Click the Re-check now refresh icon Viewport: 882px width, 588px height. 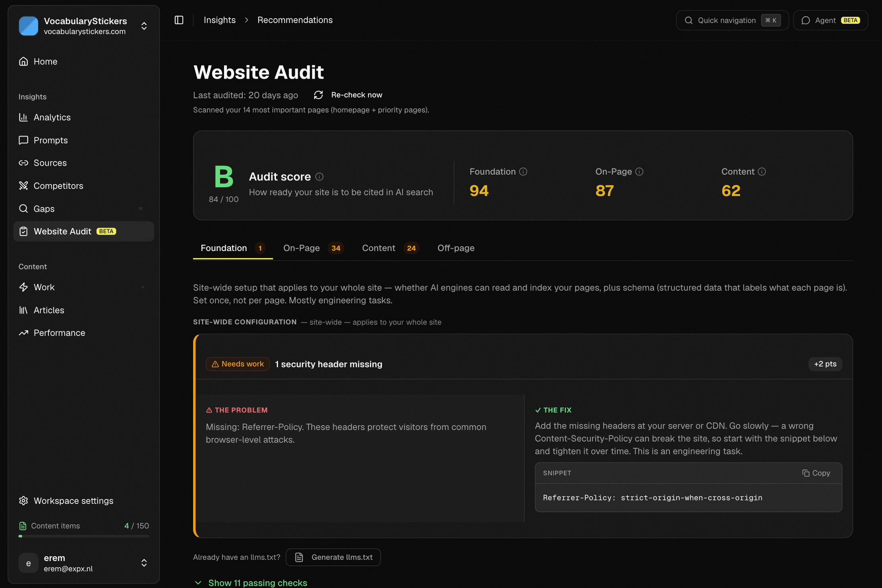point(318,95)
